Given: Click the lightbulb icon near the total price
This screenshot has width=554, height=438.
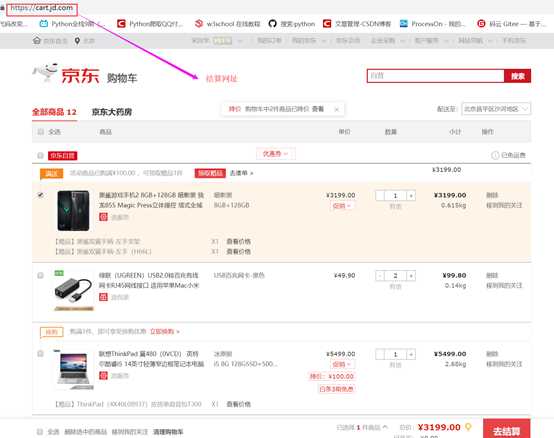Looking at the screenshot, I should 468,427.
